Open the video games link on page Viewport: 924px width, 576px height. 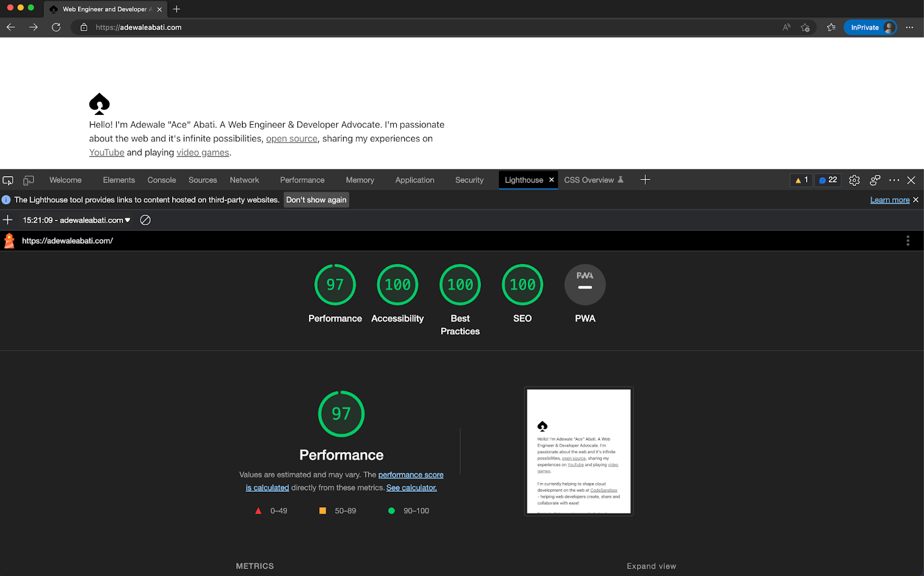pyautogui.click(x=203, y=152)
